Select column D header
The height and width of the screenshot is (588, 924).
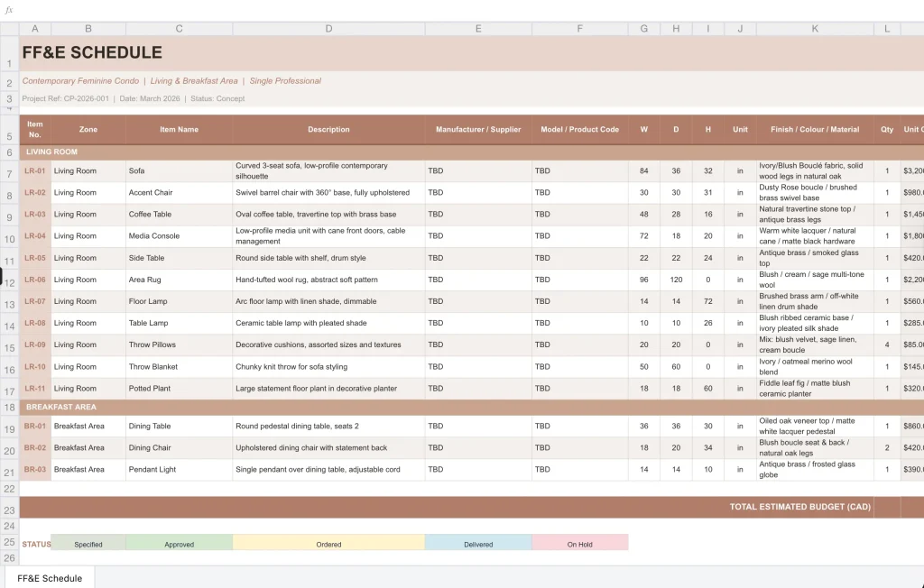click(328, 29)
